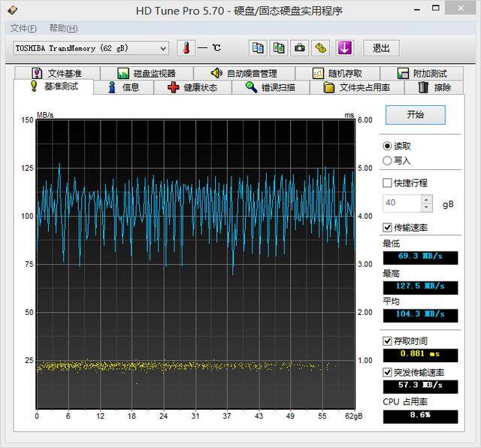Click the 开始 start button
Viewport: 481px width, 448px height.
(x=416, y=115)
